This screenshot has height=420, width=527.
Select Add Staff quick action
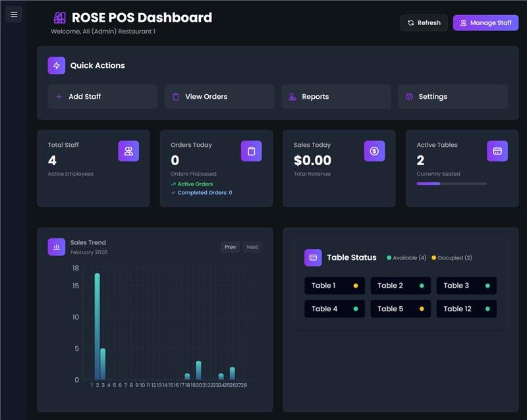102,96
